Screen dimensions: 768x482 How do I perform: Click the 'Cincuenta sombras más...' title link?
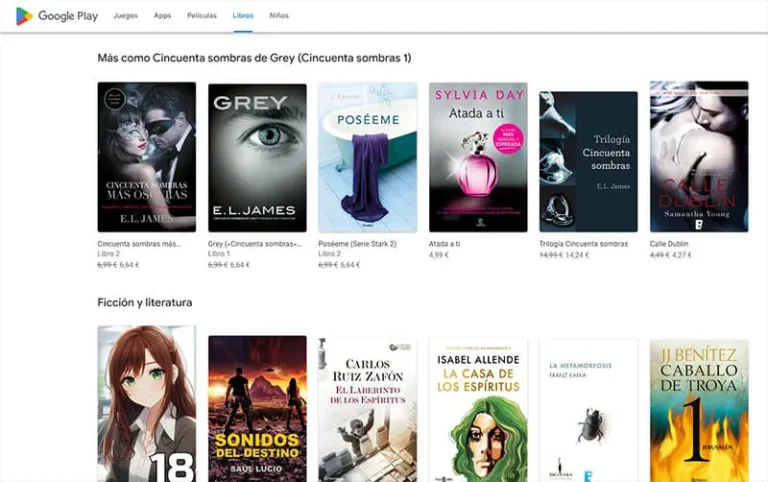[x=139, y=244]
